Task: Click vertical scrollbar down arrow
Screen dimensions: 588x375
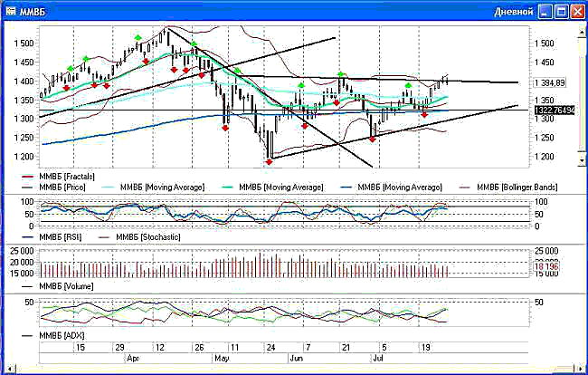Action: pyautogui.click(x=582, y=160)
